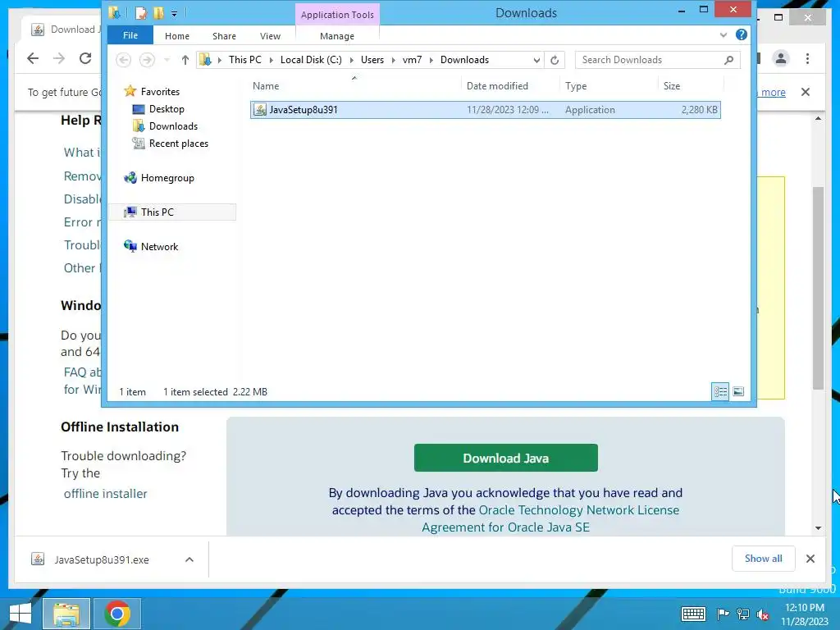Click the JavaSetup8u391 file icon
This screenshot has height=630, width=840.
(x=260, y=110)
